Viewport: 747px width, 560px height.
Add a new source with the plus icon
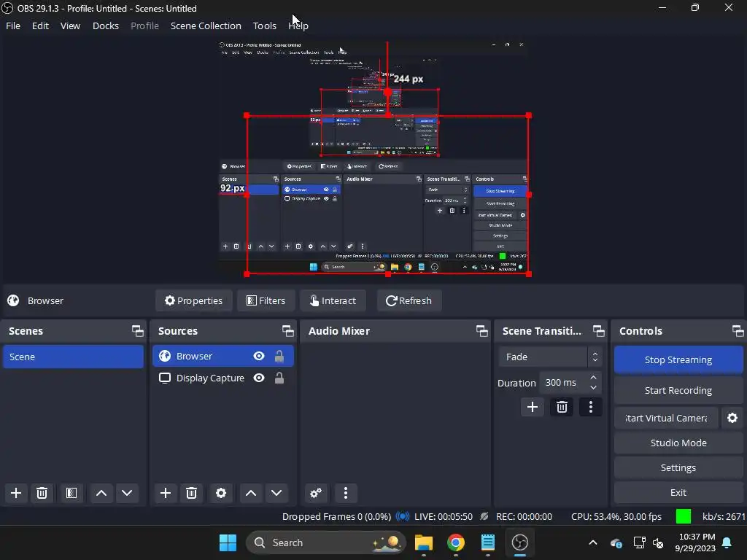(166, 493)
